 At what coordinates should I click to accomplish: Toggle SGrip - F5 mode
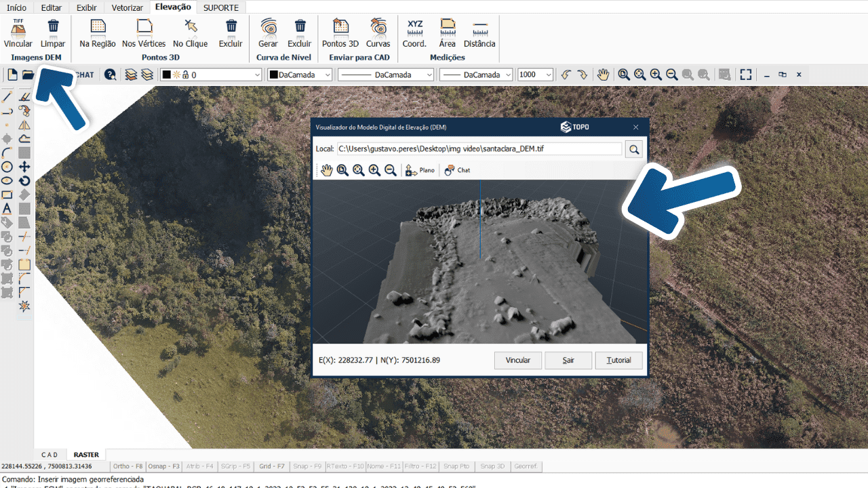point(236,466)
